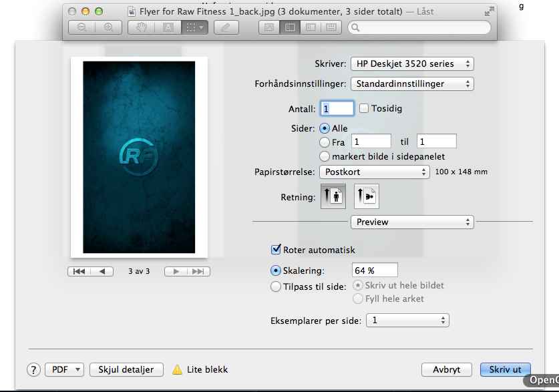
Task: Open the Papirstørrelse Postkort dropdown
Action: [x=374, y=172]
